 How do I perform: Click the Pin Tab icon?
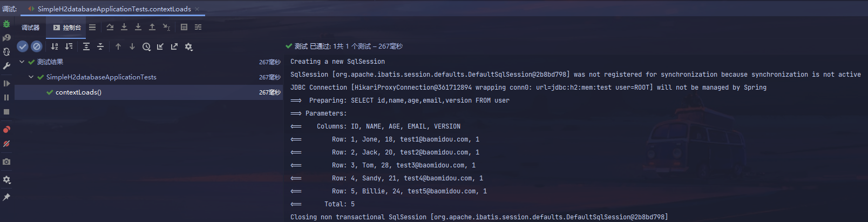pos(6,197)
